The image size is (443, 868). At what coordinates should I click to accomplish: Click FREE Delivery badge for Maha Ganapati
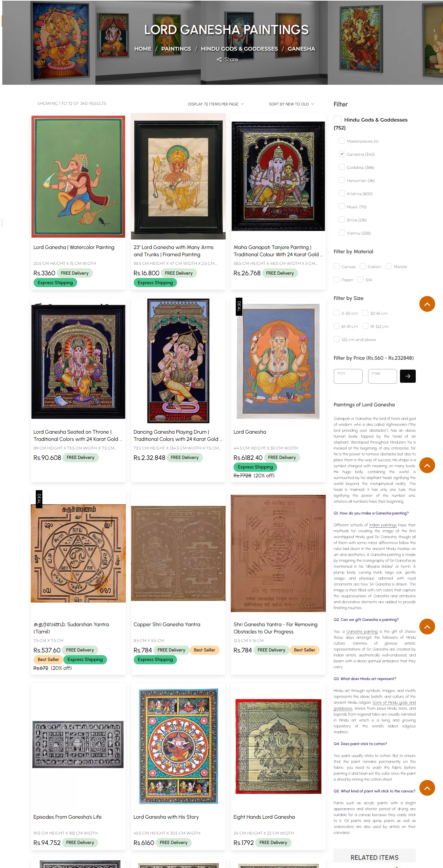point(279,273)
